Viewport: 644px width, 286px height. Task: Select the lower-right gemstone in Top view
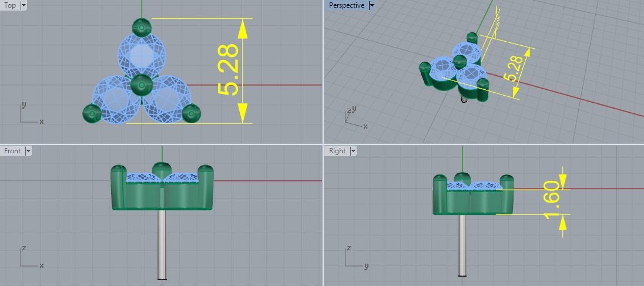(x=167, y=99)
